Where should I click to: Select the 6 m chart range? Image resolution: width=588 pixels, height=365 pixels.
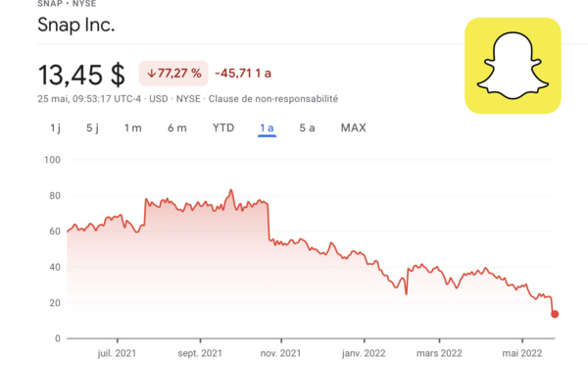177,129
